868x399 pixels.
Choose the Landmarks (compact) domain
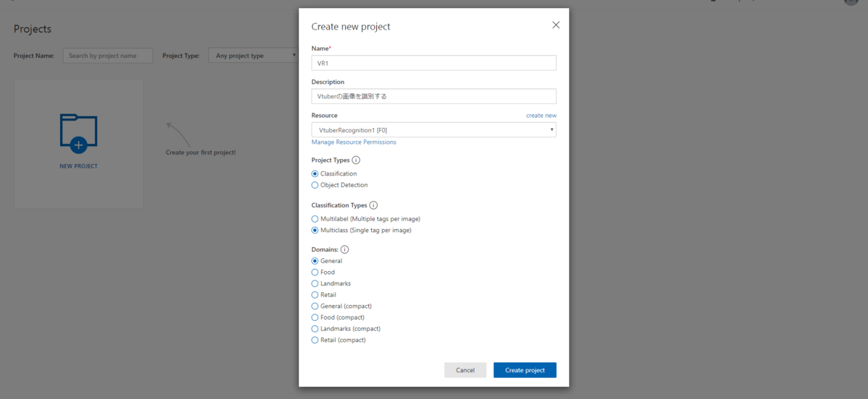tap(315, 329)
